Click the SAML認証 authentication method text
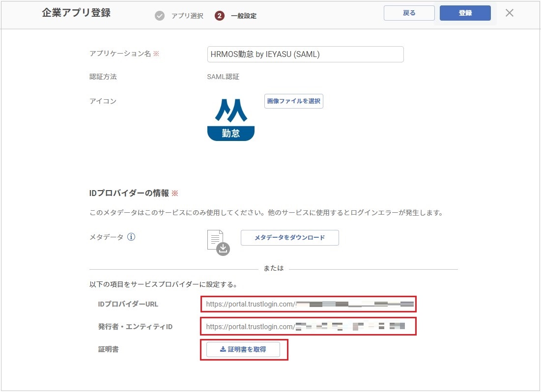541x392 pixels. point(223,77)
